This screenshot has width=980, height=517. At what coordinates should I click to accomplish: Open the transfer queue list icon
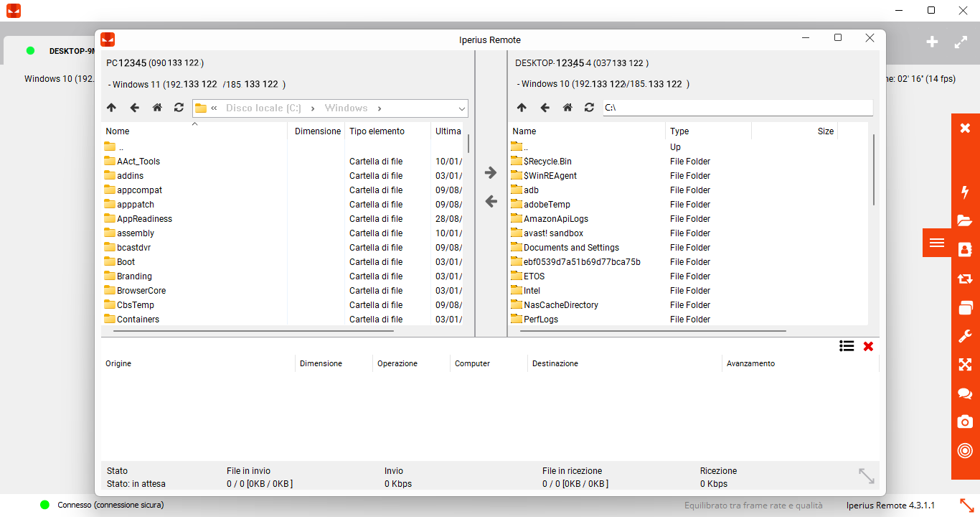coord(847,346)
